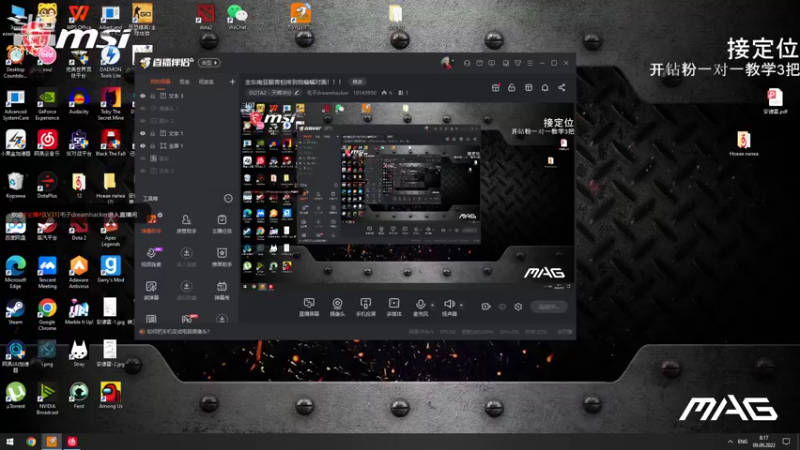Screen dimensions: 800x450
Task: Toggle preview eye icon beside record button
Action: tap(502, 307)
